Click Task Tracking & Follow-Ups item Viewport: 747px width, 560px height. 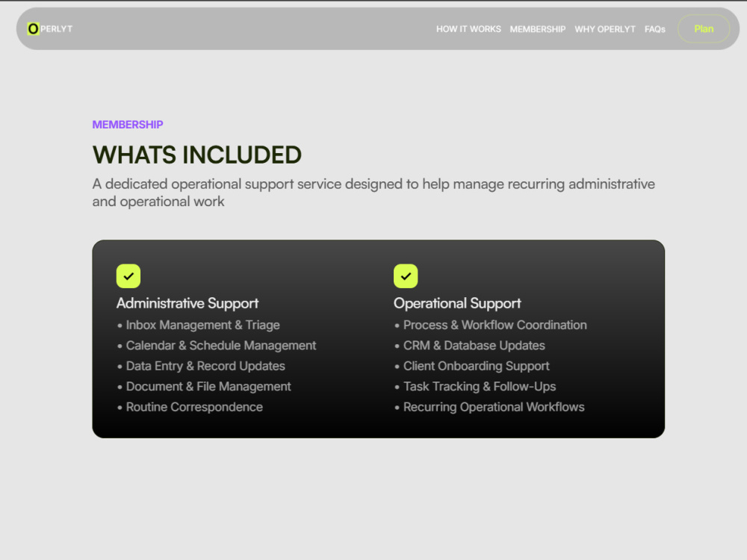pyautogui.click(x=475, y=387)
